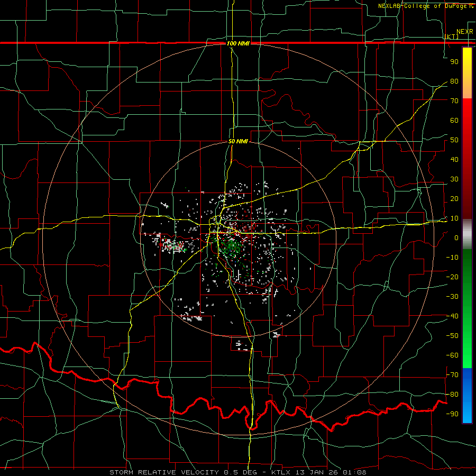This screenshot has width=476, height=476.
Task: Click the "0" scale value
Action: point(456,238)
